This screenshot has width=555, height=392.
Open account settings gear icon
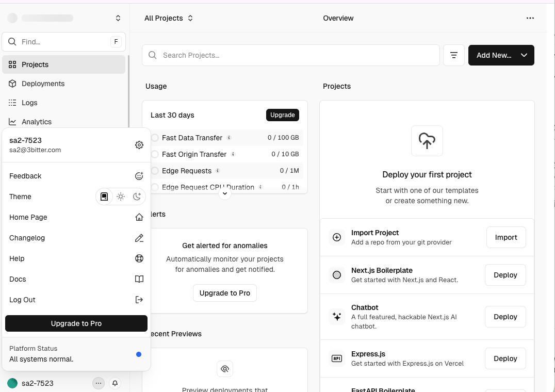pos(139,145)
